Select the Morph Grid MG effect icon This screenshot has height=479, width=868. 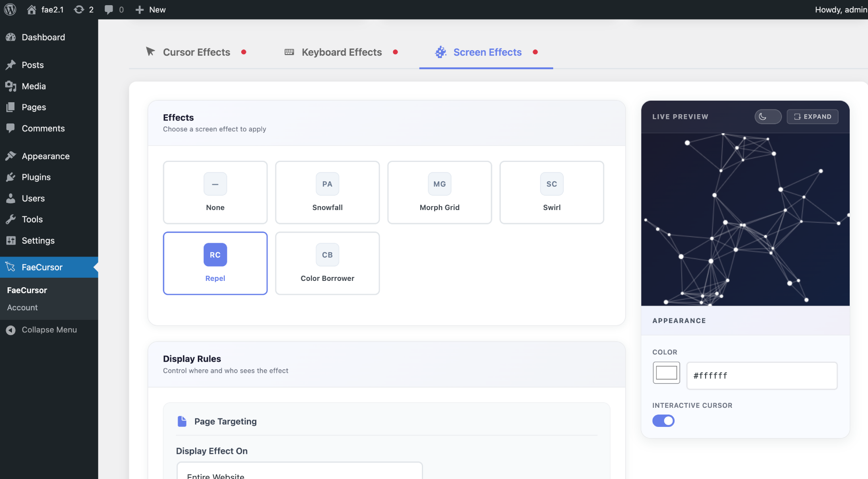(x=439, y=184)
